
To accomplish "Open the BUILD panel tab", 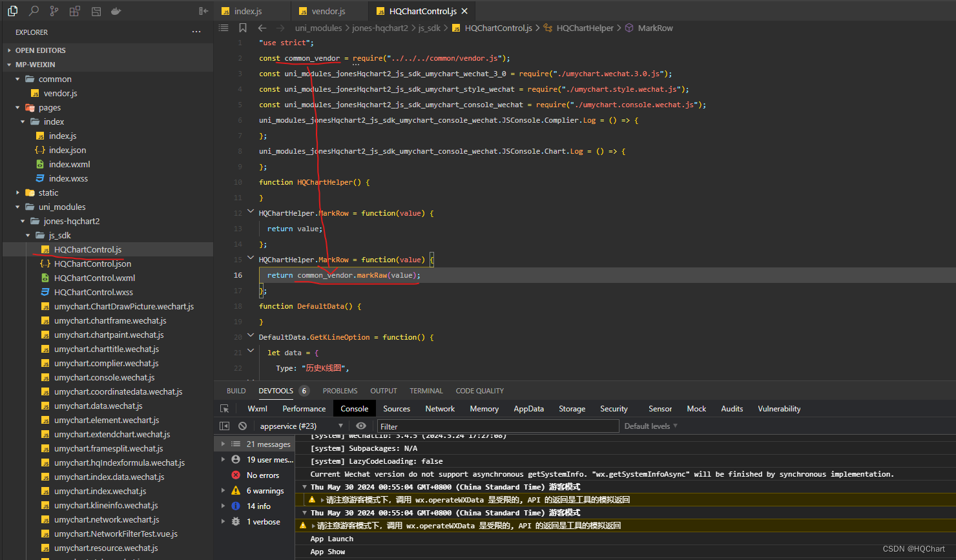I will point(236,391).
